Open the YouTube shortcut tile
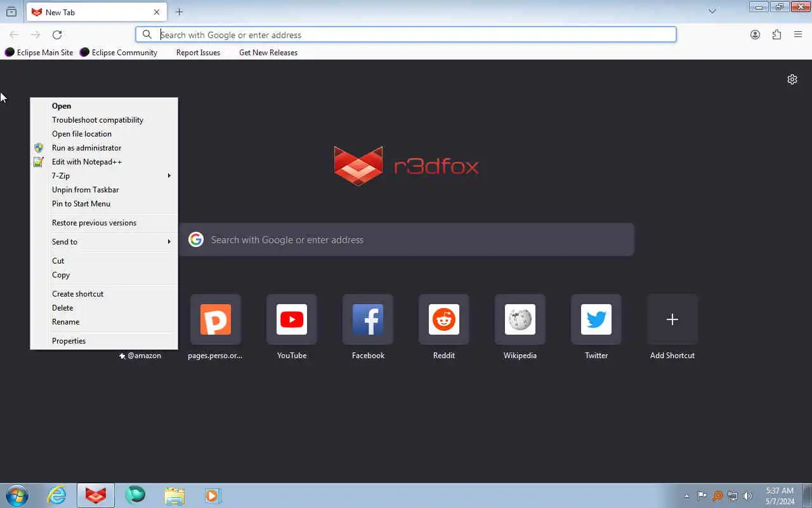 292,319
